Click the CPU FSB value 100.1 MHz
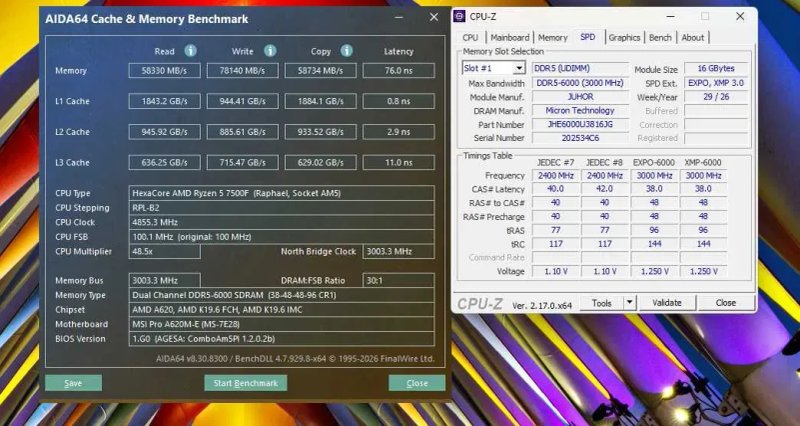800x426 pixels. 282,237
